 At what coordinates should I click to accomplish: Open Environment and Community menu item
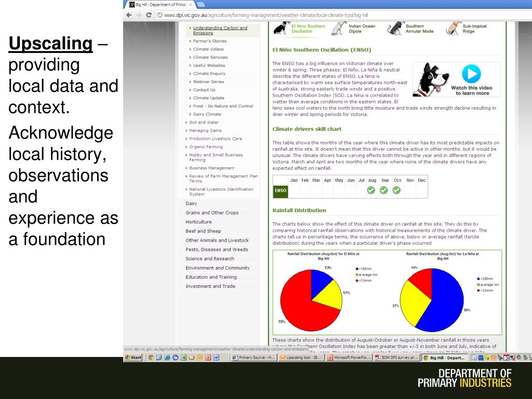click(218, 268)
